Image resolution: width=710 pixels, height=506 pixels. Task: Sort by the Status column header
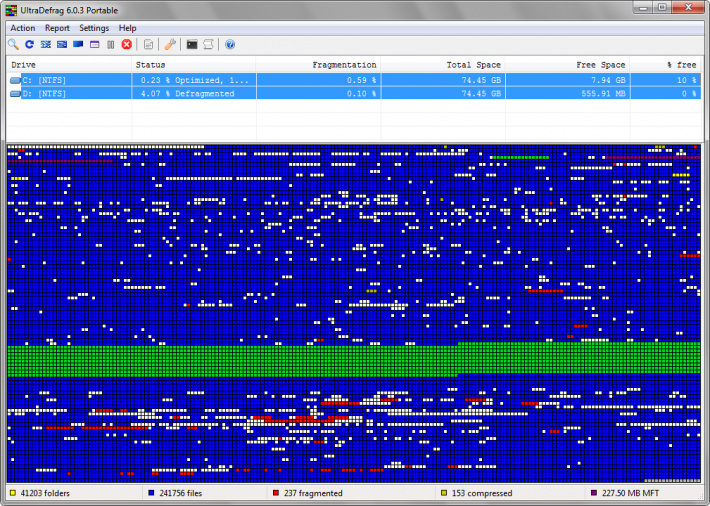[194, 65]
